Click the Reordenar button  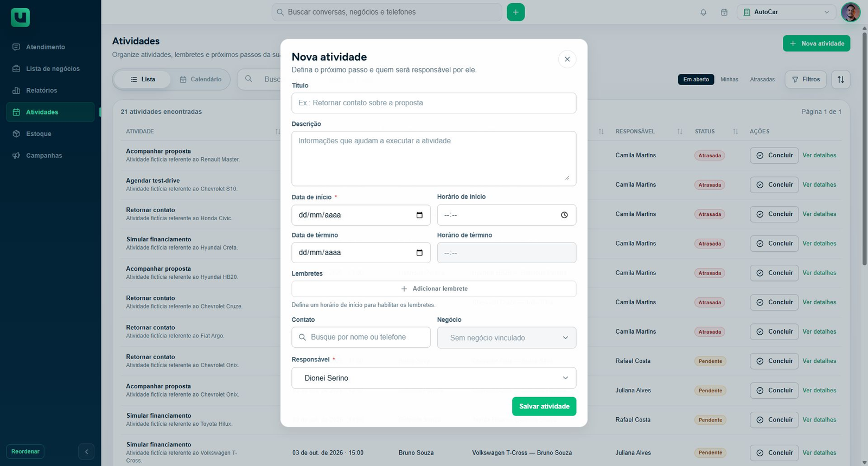25,451
